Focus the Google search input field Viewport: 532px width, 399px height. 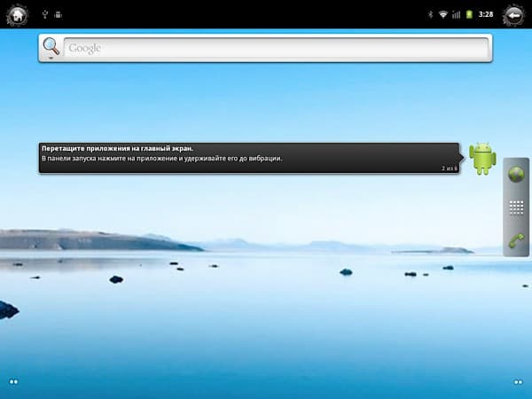point(276,48)
